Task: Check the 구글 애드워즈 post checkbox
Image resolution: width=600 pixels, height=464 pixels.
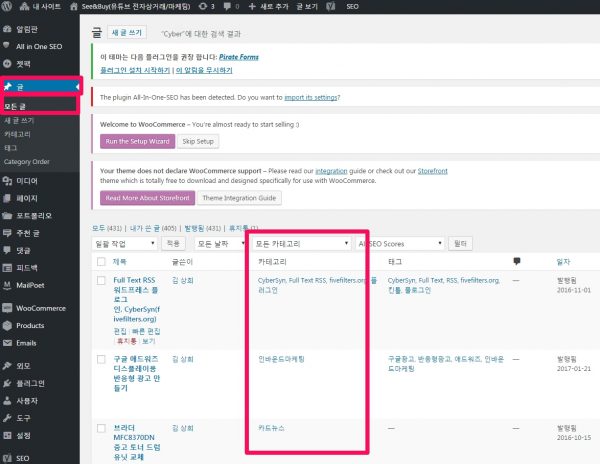Action: click(101, 359)
